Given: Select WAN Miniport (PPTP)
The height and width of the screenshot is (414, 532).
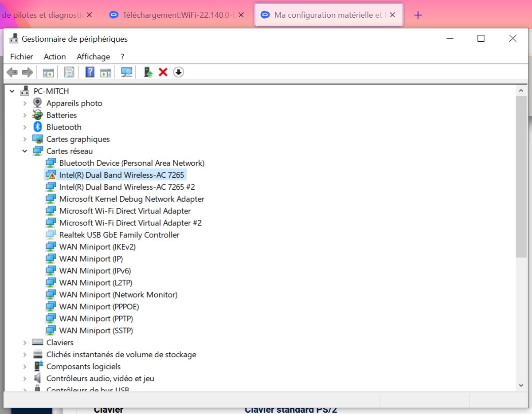Looking at the screenshot, I should pos(96,318).
